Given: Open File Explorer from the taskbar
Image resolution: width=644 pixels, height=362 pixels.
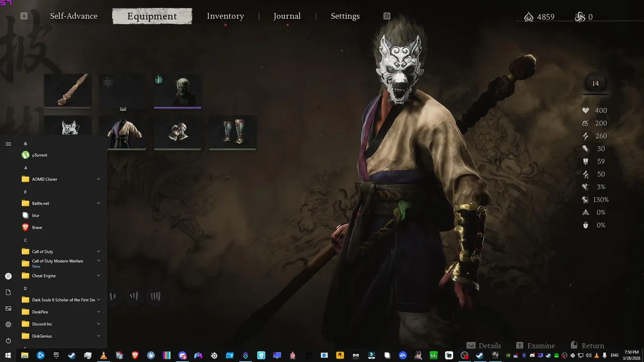Looking at the screenshot, I should [x=25, y=355].
